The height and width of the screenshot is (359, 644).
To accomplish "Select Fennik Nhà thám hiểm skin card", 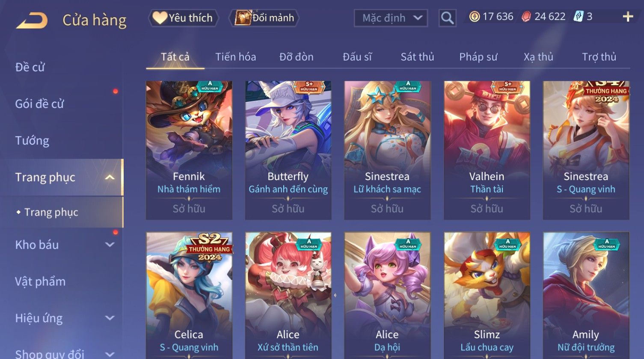I will click(x=189, y=150).
